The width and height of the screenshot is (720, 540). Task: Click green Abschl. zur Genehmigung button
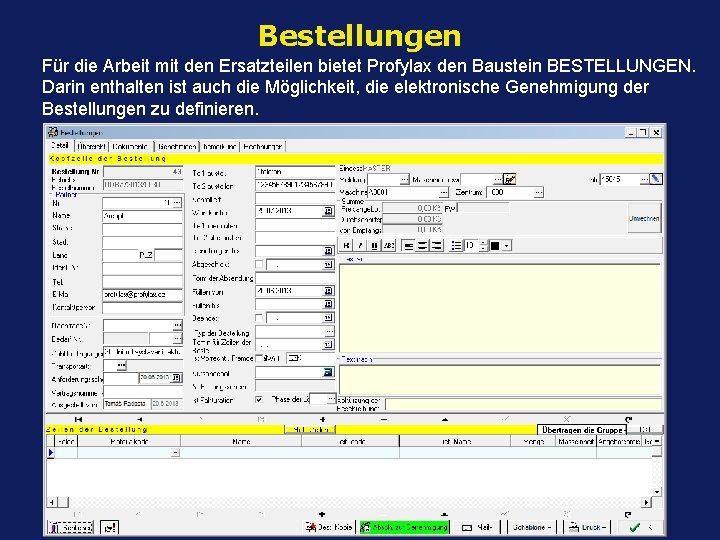pyautogui.click(x=404, y=527)
